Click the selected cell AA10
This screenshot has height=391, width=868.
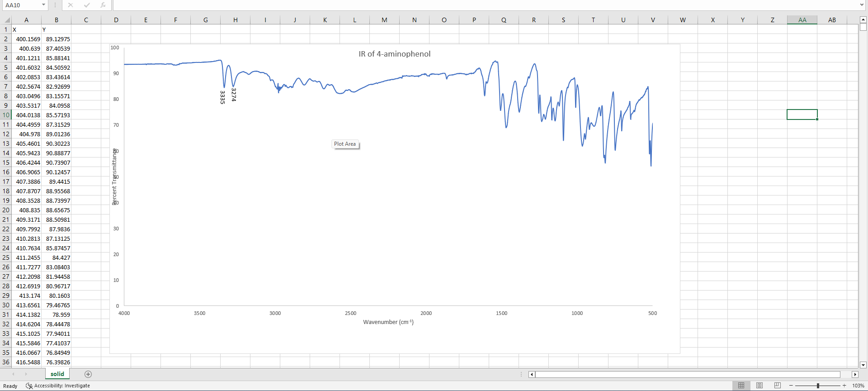click(802, 114)
